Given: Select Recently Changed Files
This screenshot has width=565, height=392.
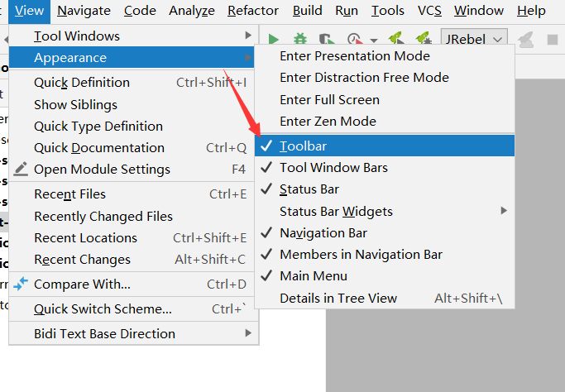Looking at the screenshot, I should click(132, 216).
